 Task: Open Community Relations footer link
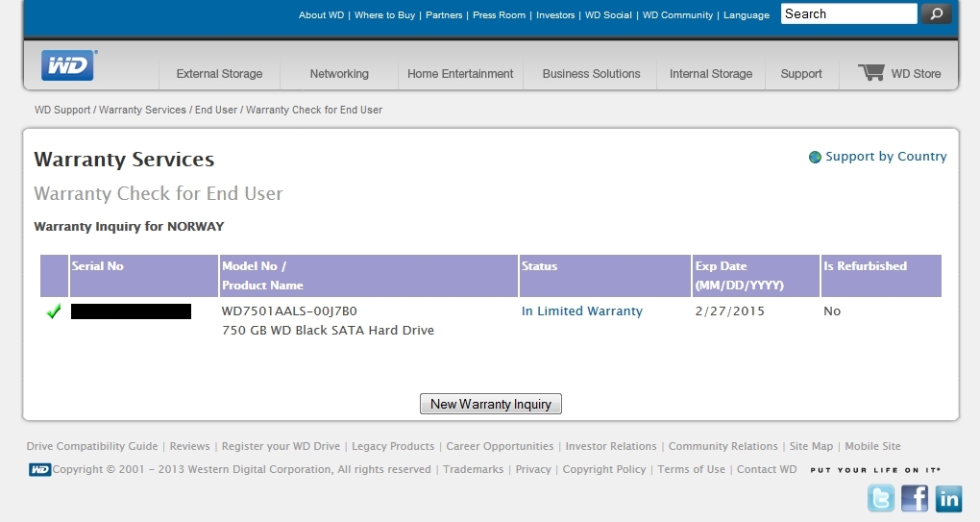(723, 446)
